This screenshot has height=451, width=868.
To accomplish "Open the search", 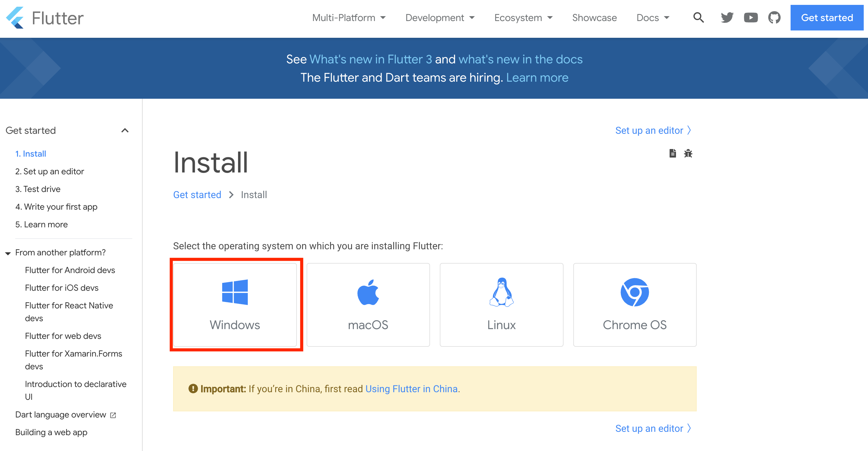I will [698, 17].
